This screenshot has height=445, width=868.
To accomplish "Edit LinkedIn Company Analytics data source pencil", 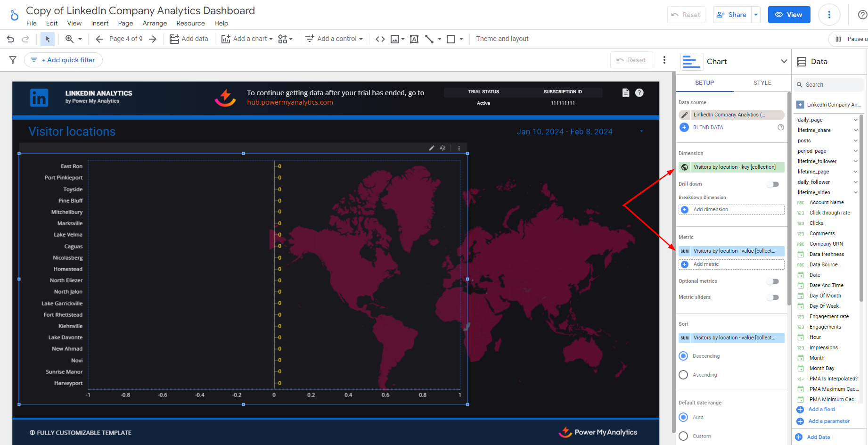I will (685, 115).
